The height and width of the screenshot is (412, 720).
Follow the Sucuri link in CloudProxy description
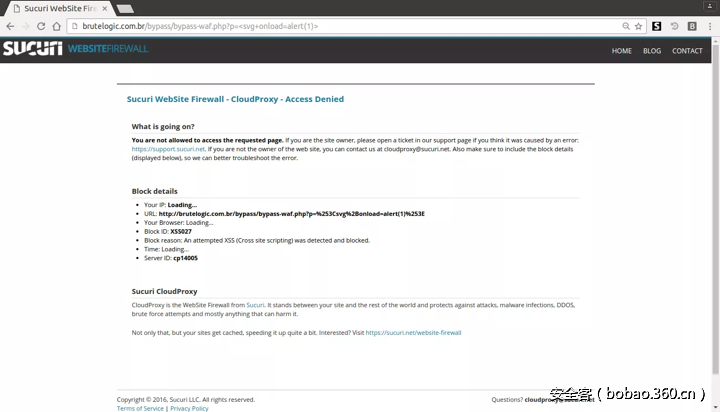pos(255,305)
